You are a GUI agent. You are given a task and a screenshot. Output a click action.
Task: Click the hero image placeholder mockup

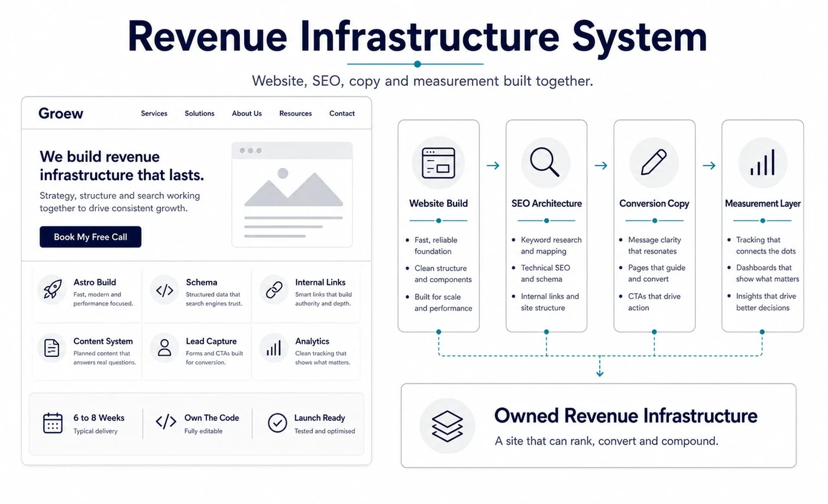tap(292, 194)
